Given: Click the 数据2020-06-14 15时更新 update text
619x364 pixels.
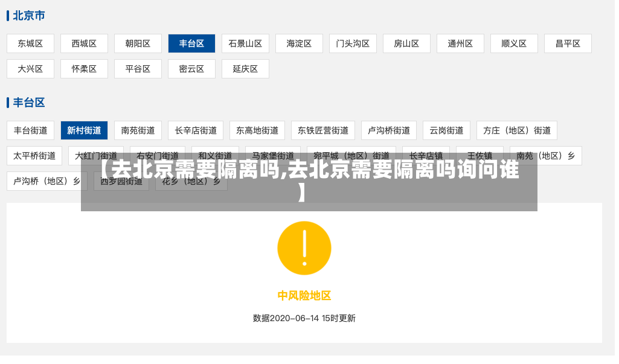Looking at the screenshot, I should pos(304,318).
